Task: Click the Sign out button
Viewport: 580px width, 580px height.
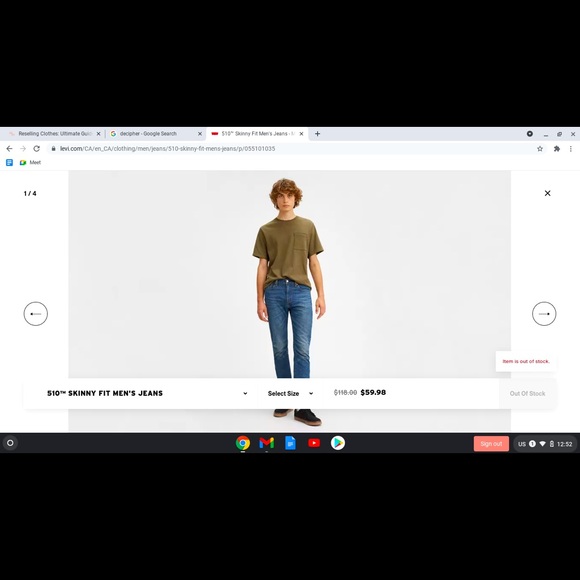Action: 491,444
